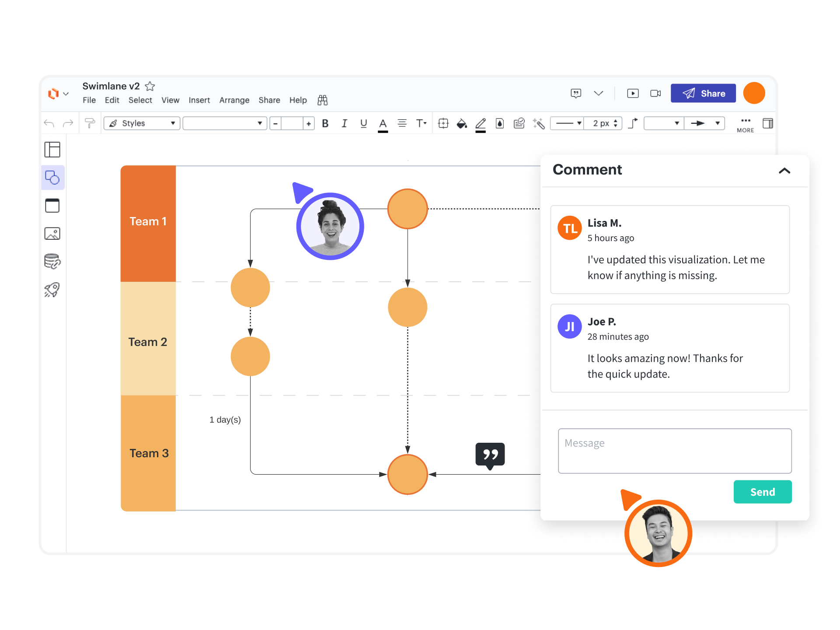Click the format painter roller icon
Screen dimensions: 840x630
pyautogui.click(x=90, y=124)
